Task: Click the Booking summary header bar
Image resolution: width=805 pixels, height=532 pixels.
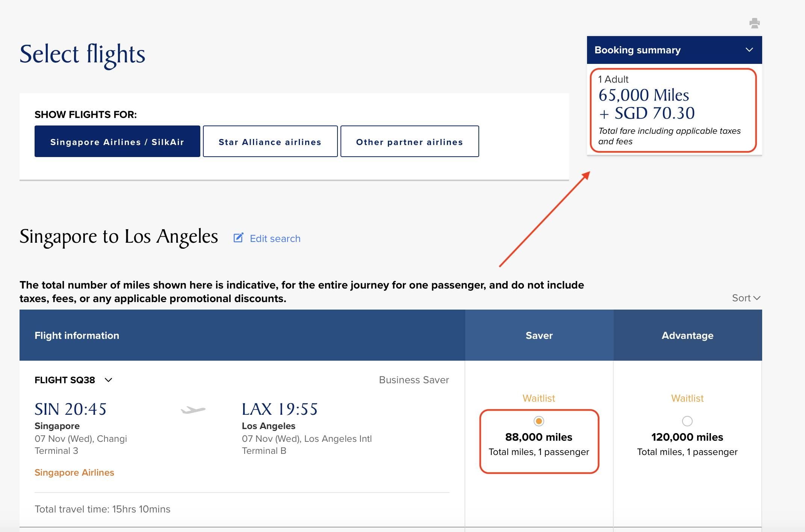Action: 674,50
